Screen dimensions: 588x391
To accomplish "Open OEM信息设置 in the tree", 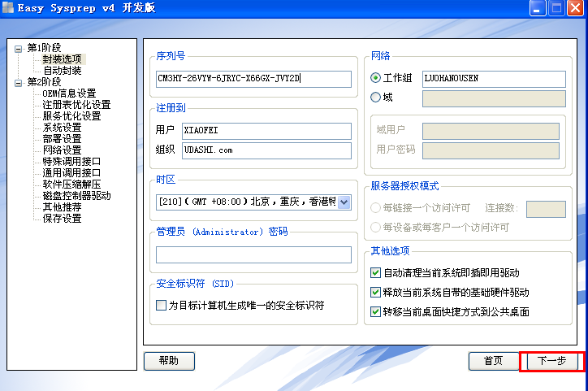I will tap(69, 93).
